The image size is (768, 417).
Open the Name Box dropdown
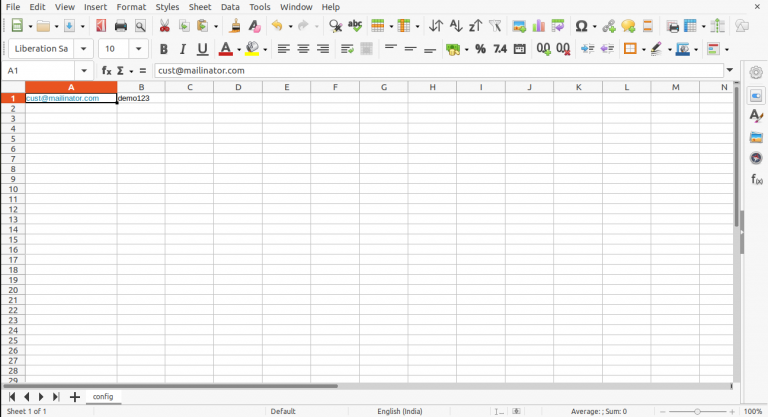84,71
